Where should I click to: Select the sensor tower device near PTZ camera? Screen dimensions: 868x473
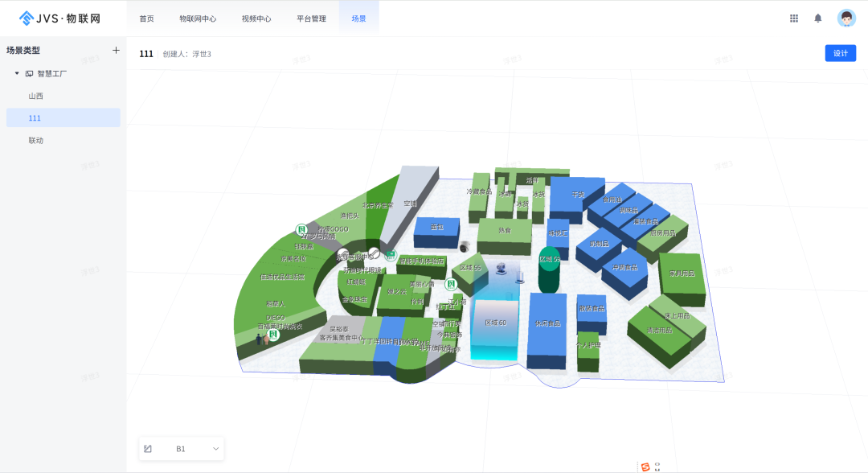520,275
